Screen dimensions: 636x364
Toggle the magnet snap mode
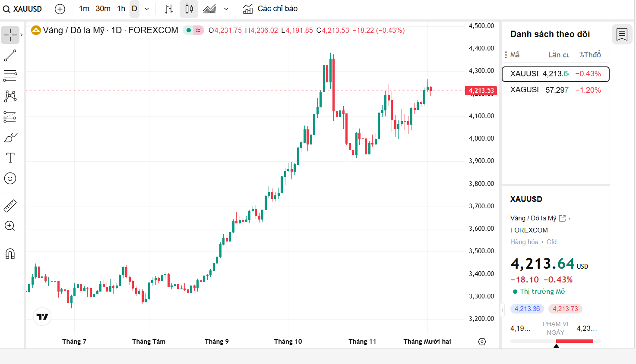10,254
